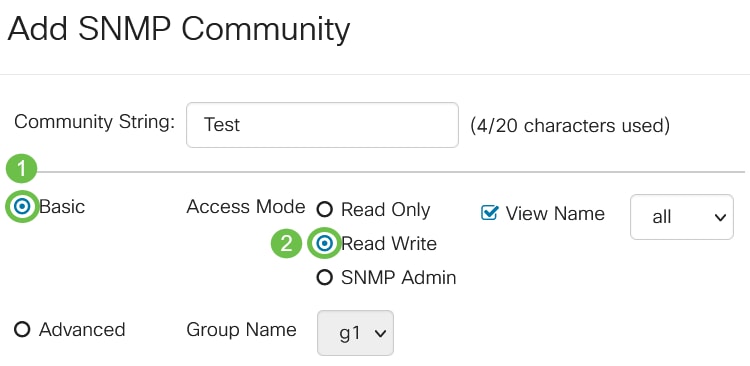Click the green step 2 marker
The image size is (750, 366).
287,244
